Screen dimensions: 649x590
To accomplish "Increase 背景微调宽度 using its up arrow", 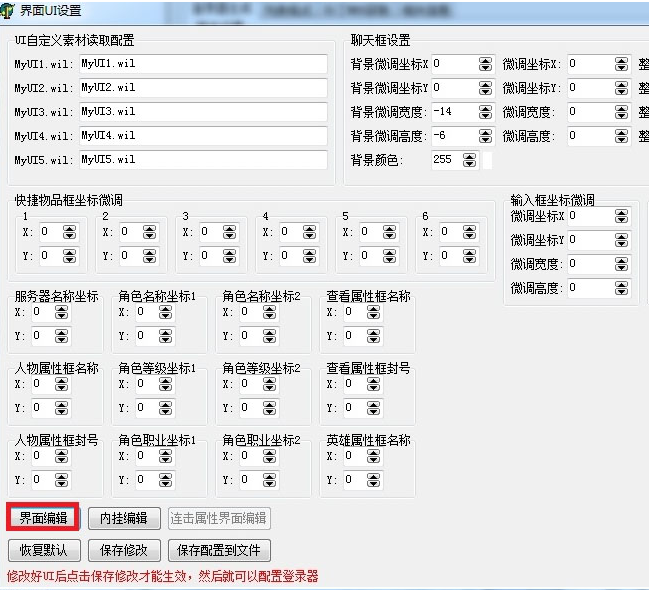I will (x=485, y=107).
